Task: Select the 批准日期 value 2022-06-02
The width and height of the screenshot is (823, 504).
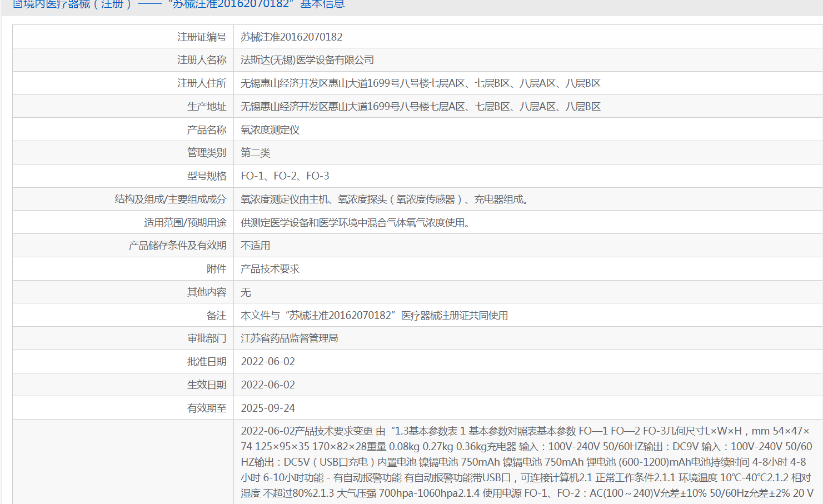Action: 268,362
